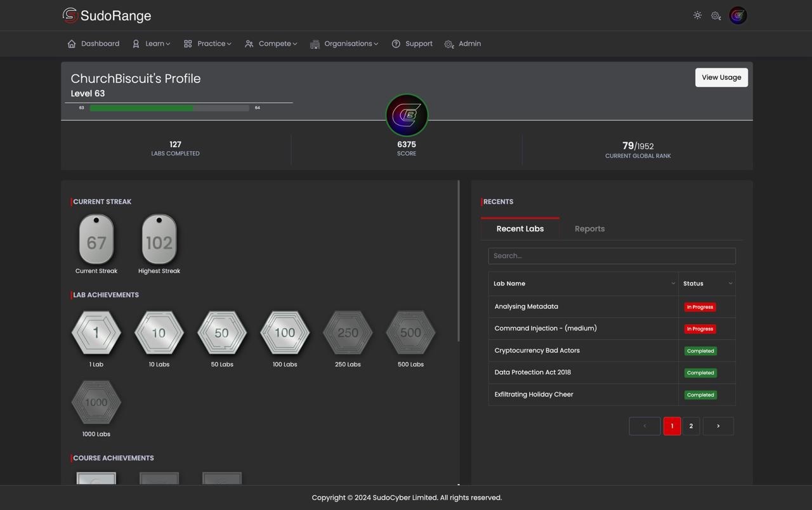Switch to the Recent Labs tab
This screenshot has height=510, width=812.
[520, 229]
